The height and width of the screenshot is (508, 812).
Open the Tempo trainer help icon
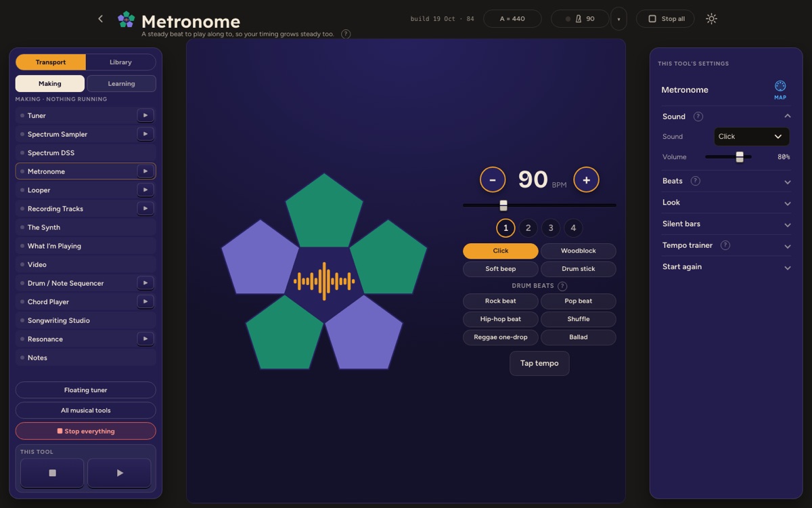click(x=725, y=245)
